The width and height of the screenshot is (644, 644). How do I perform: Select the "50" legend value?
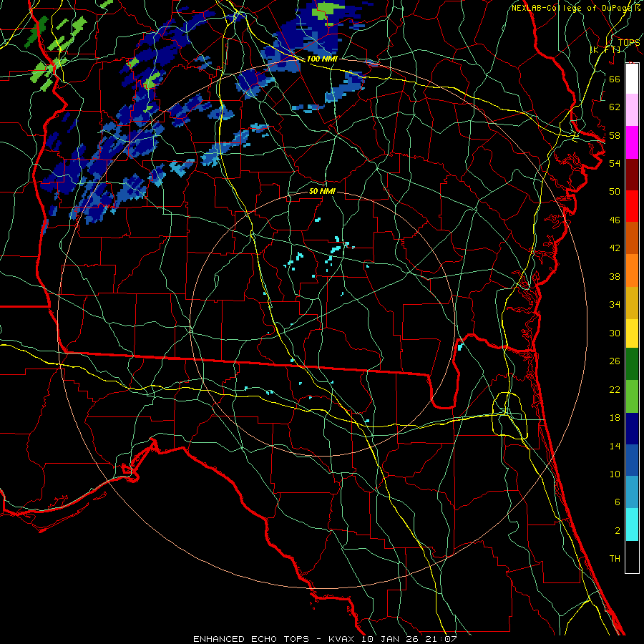[615, 192]
